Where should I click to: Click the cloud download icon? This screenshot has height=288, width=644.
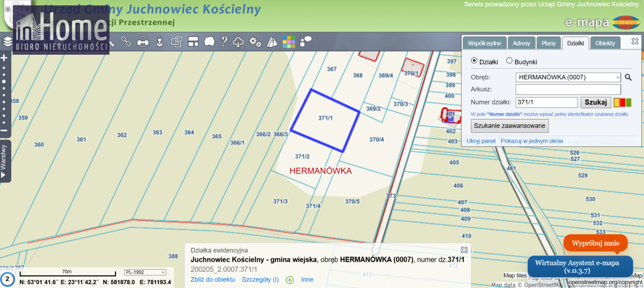point(239,42)
